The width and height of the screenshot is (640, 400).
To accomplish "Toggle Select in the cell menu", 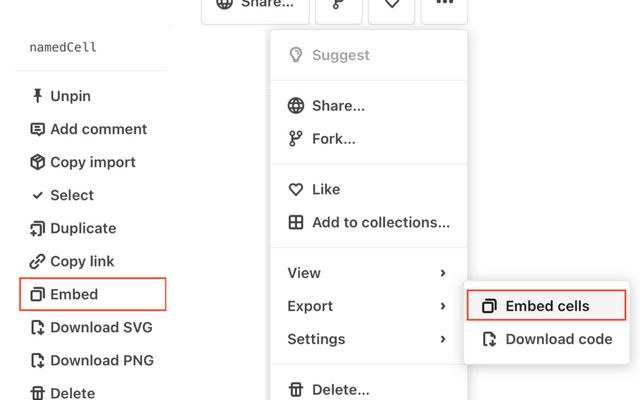I will coord(71,195).
